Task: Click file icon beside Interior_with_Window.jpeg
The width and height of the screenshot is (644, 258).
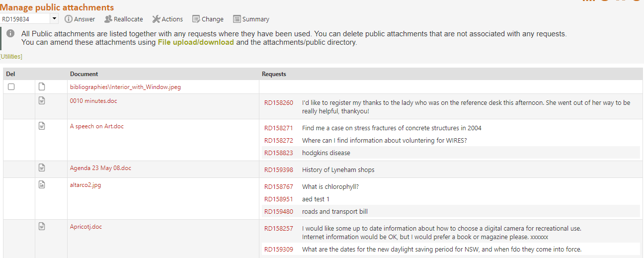Action: (42, 86)
